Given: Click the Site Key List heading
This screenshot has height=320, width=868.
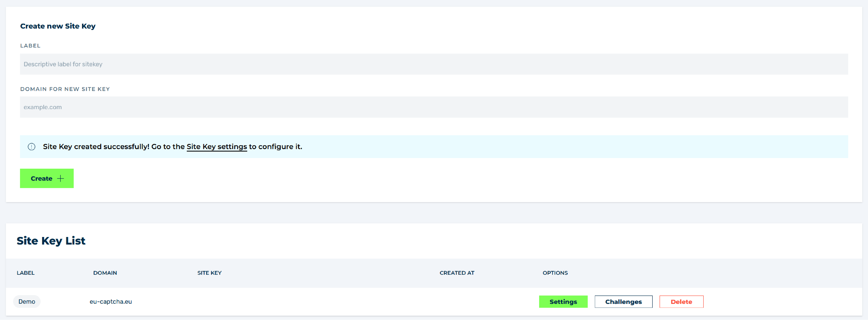Looking at the screenshot, I should [x=51, y=241].
